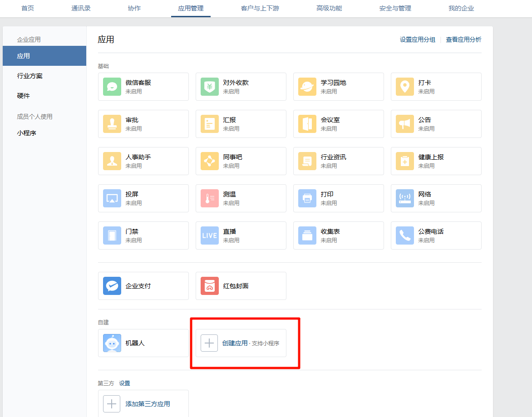Open the 安全与管理 top tab
This screenshot has width=532, height=417.
click(395, 8)
